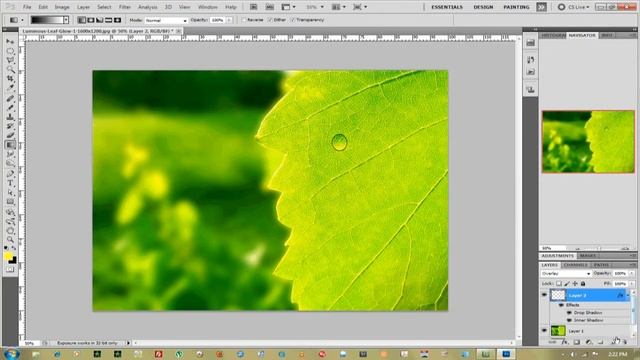Choose the diamond gradient style
The image size is (640, 360).
tap(118, 20)
